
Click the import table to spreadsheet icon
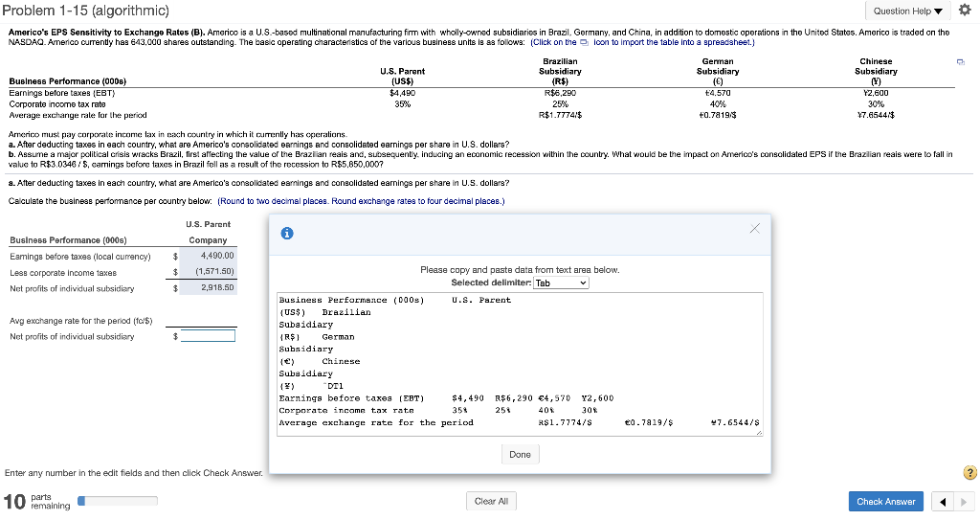click(961, 62)
